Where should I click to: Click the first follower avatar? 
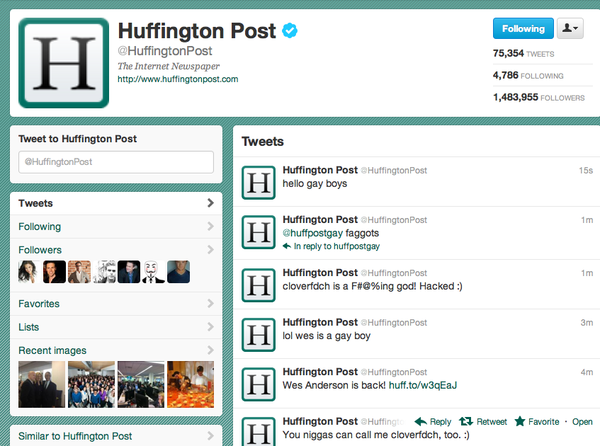pos(31,272)
